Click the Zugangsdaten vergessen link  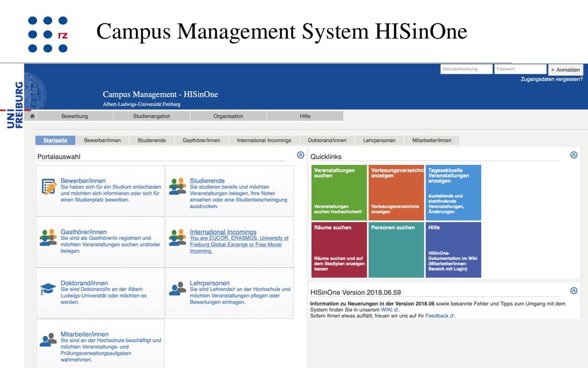tap(552, 79)
